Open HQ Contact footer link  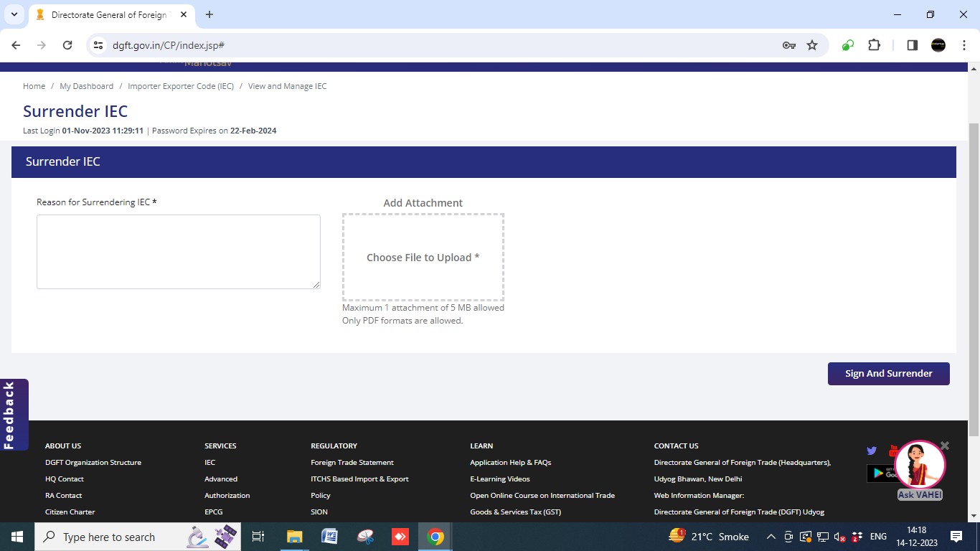point(65,479)
